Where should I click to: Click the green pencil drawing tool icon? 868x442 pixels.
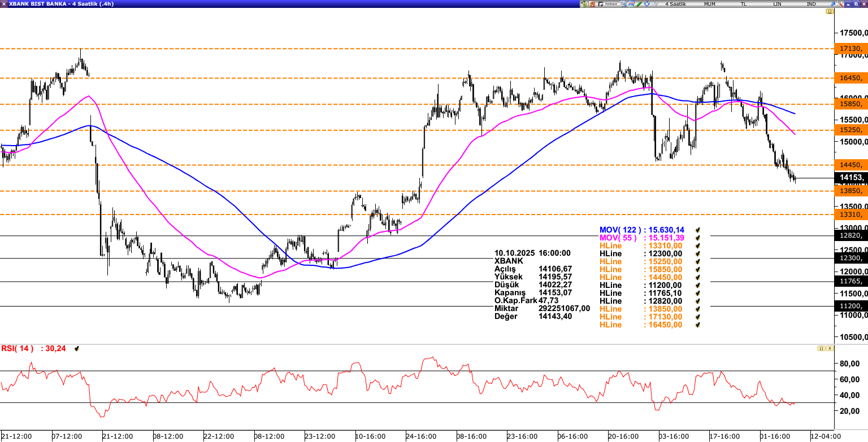click(x=639, y=4)
